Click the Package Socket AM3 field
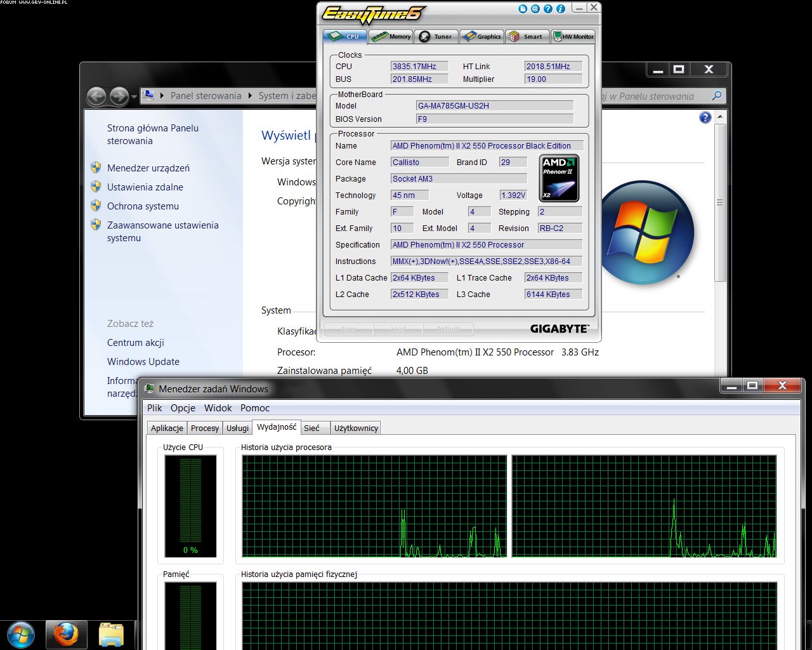This screenshot has width=812, height=650. pos(459,179)
